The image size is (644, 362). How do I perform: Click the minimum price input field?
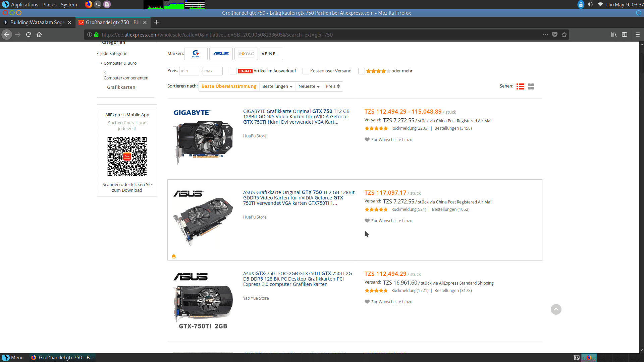(x=189, y=71)
